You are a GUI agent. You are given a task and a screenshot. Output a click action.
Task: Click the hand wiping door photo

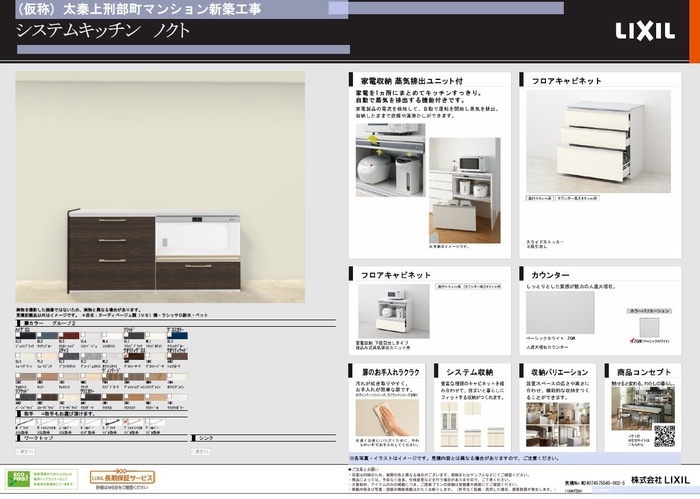point(388,418)
